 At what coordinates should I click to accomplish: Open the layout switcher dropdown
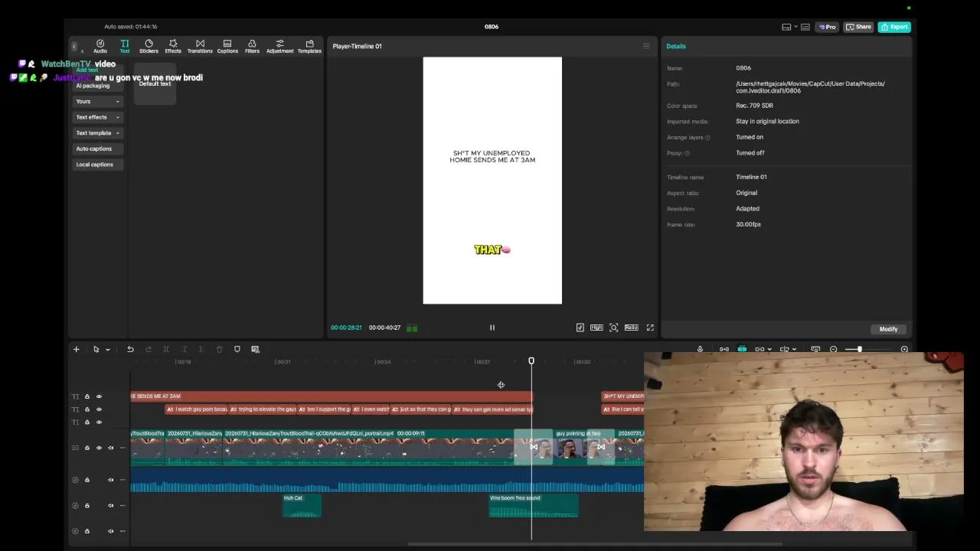tap(789, 27)
